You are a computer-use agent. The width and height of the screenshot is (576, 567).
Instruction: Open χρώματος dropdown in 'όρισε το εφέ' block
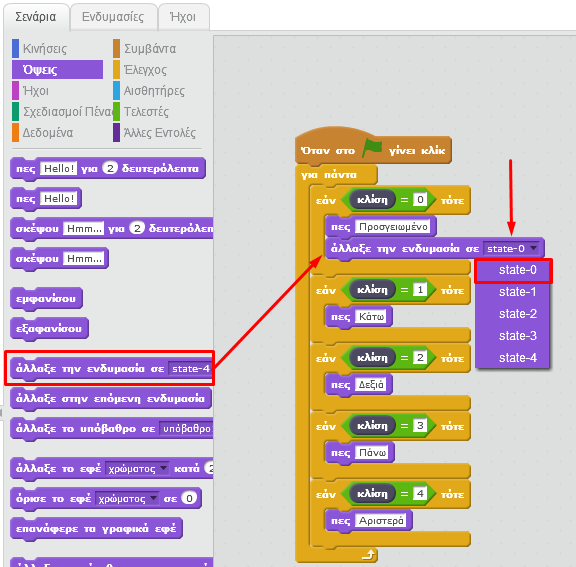(x=127, y=498)
